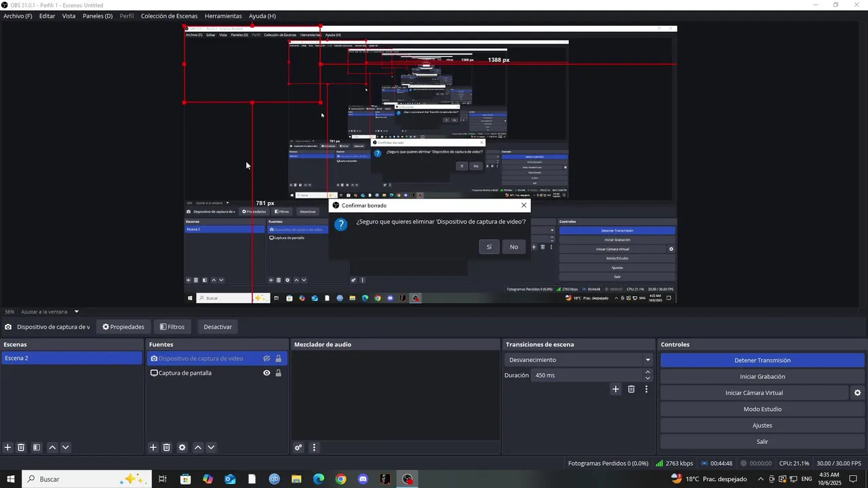Click Detener Transmisión button
The height and width of the screenshot is (488, 868).
coord(762,360)
